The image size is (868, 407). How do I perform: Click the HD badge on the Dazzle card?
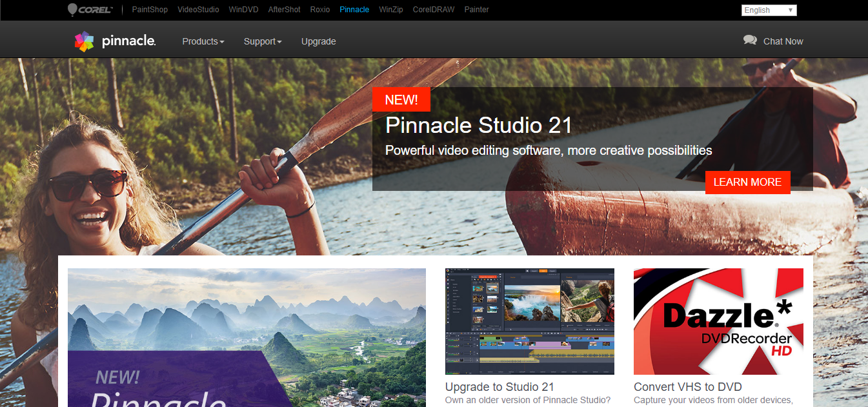[x=782, y=349]
